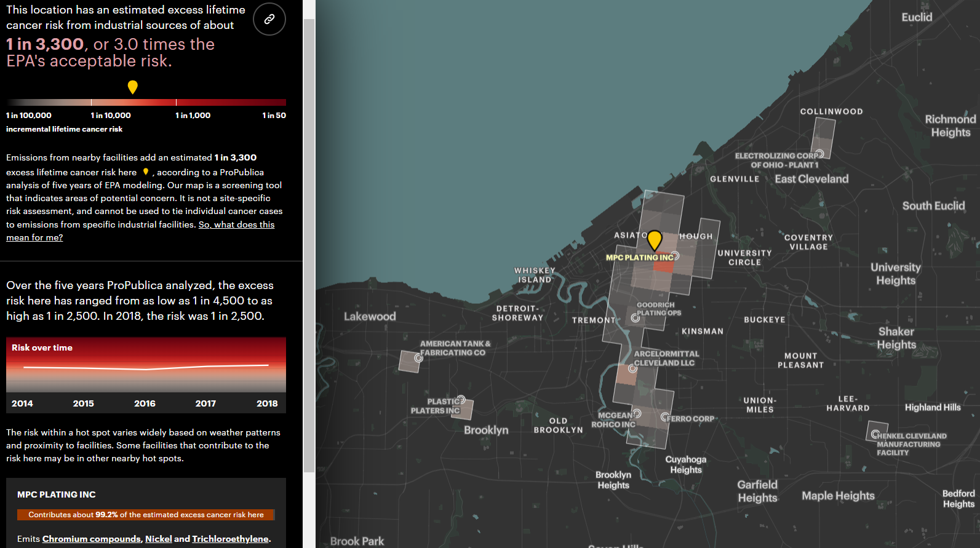The image size is (980, 548).
Task: Click the sidebar vertical scrollbar
Action: [x=309, y=246]
